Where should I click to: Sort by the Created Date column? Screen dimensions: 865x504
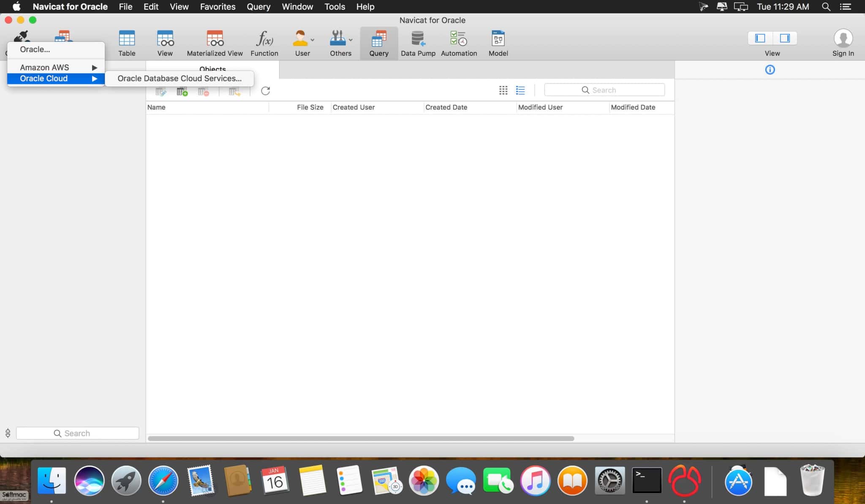[470, 107]
